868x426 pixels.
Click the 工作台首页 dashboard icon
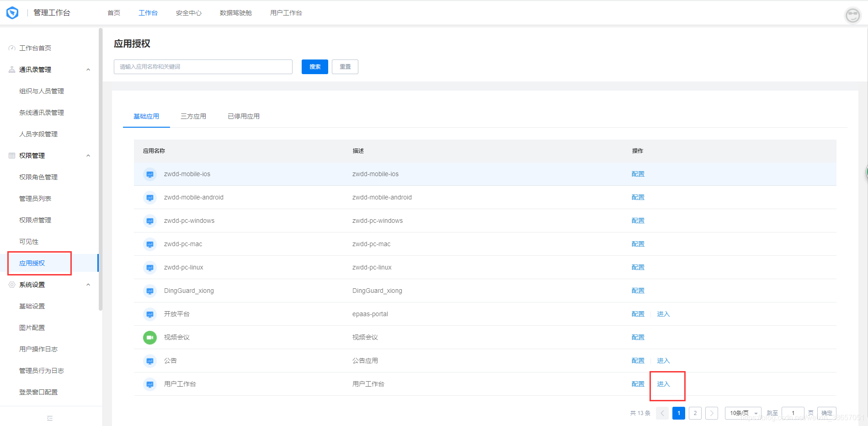12,48
